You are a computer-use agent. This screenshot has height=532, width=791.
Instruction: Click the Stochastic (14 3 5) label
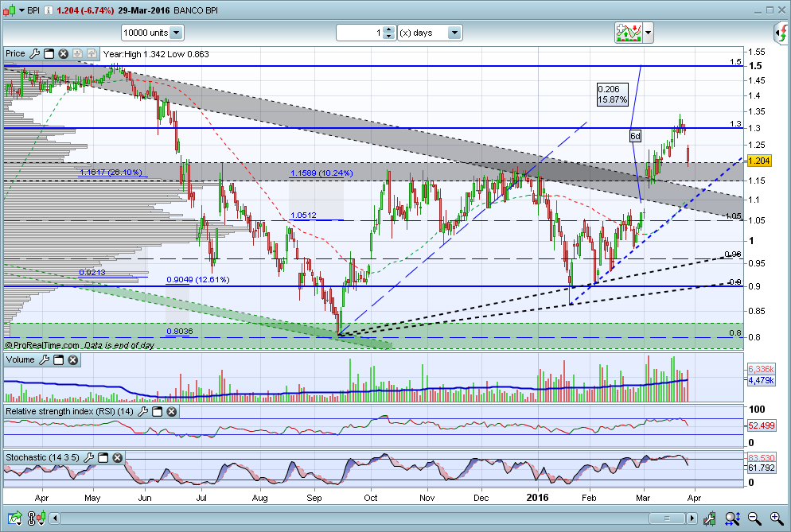43,457
